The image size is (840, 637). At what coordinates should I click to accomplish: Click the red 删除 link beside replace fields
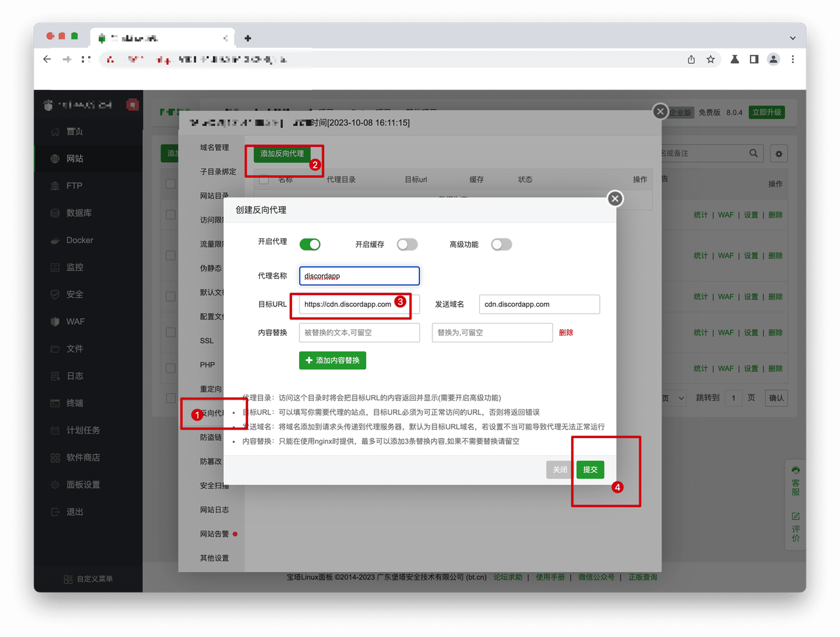click(566, 333)
